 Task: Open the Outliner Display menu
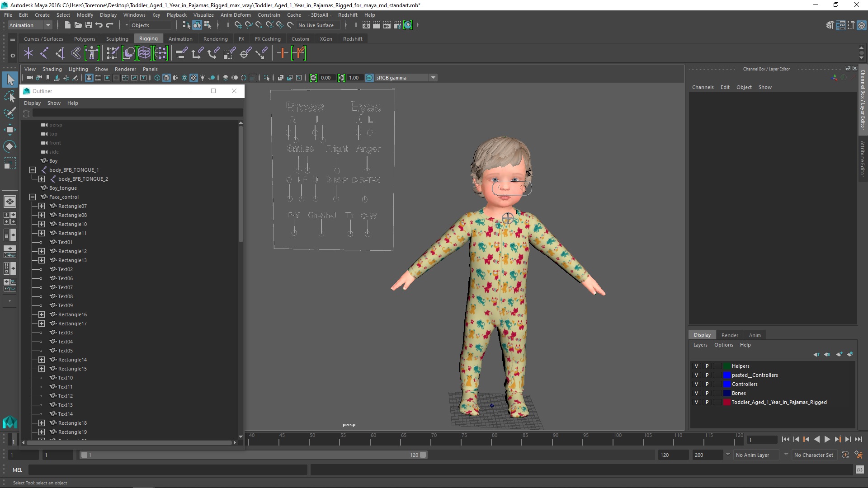[32, 103]
